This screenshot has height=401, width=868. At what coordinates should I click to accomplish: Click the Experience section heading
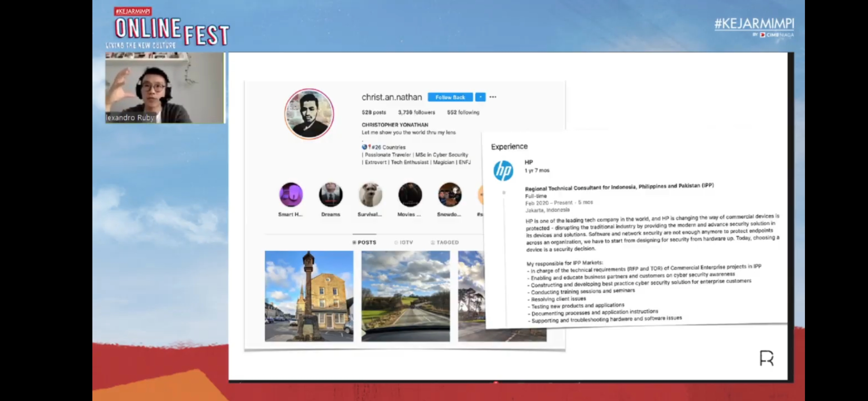(x=509, y=147)
